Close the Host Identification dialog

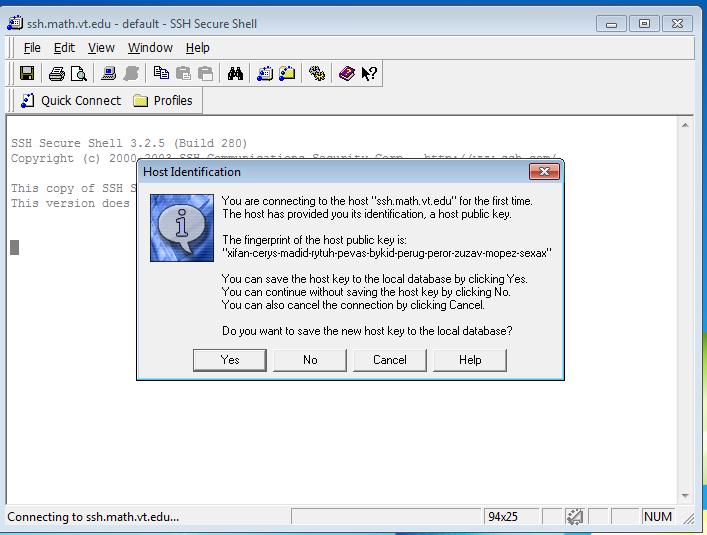544,172
